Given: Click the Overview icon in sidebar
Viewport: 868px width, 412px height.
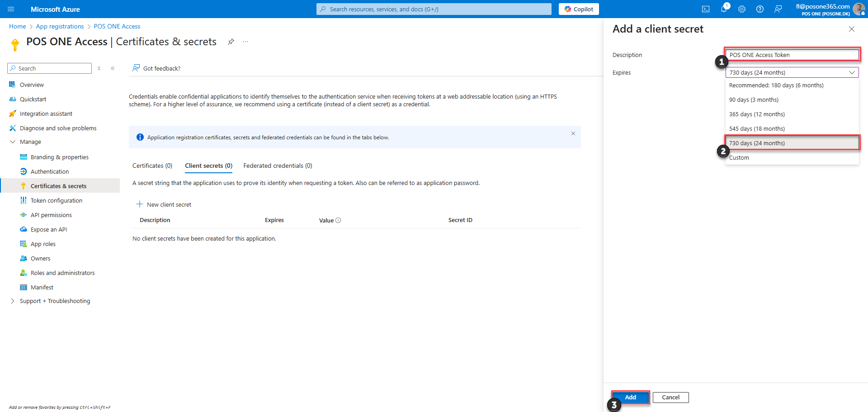Looking at the screenshot, I should click(x=12, y=85).
